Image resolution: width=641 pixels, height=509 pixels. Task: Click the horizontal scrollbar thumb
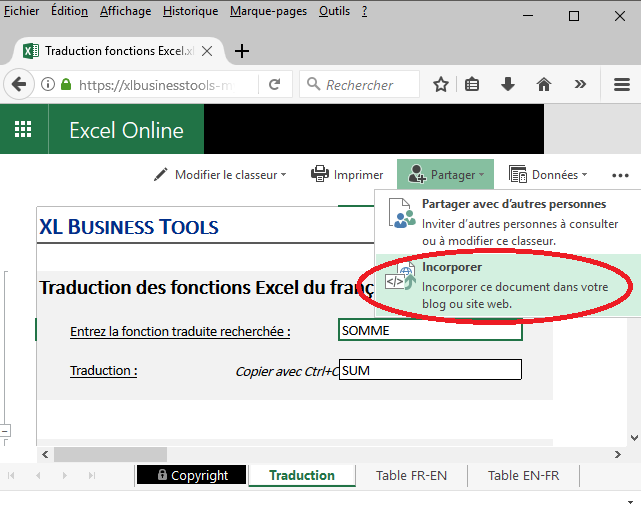(x=110, y=454)
